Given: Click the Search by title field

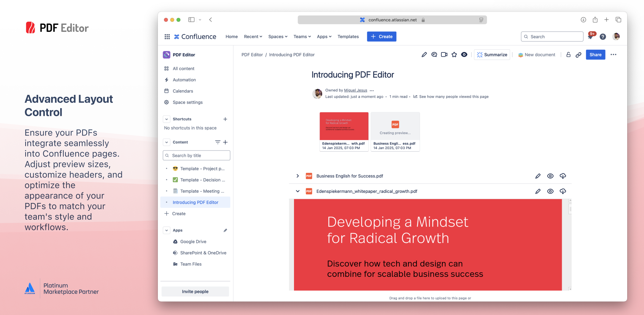Looking at the screenshot, I should (196, 155).
